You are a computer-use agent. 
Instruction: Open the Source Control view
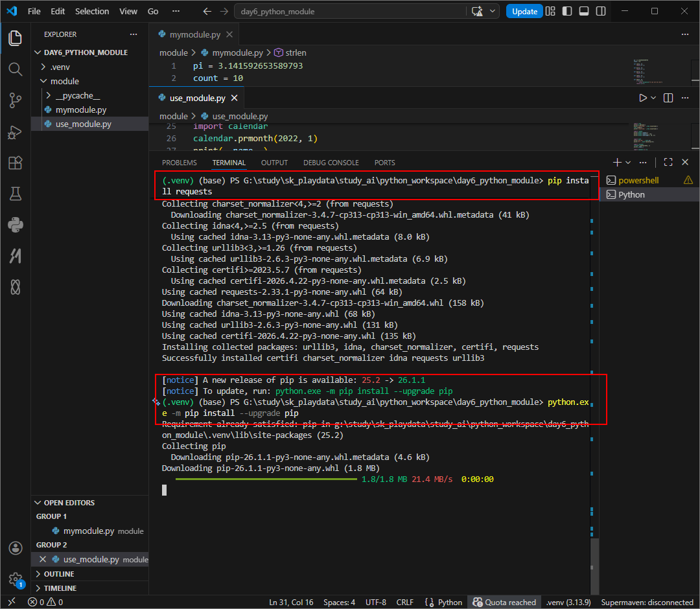[15, 100]
